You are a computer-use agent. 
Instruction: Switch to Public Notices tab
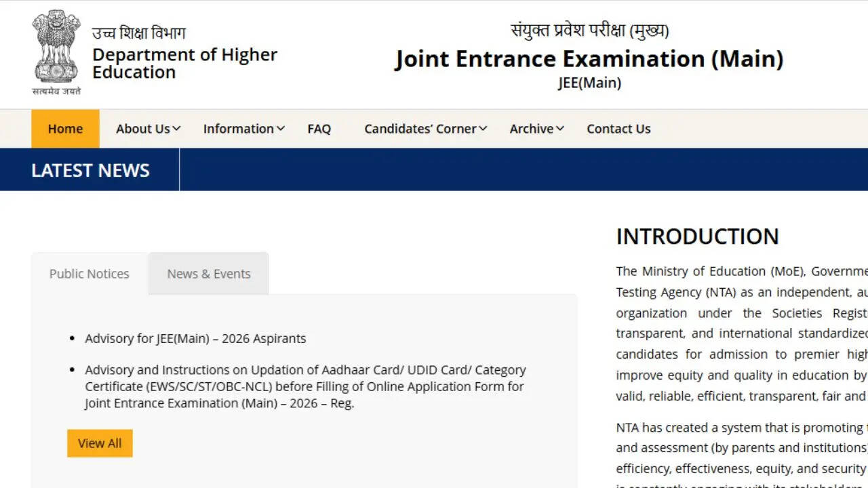click(89, 274)
